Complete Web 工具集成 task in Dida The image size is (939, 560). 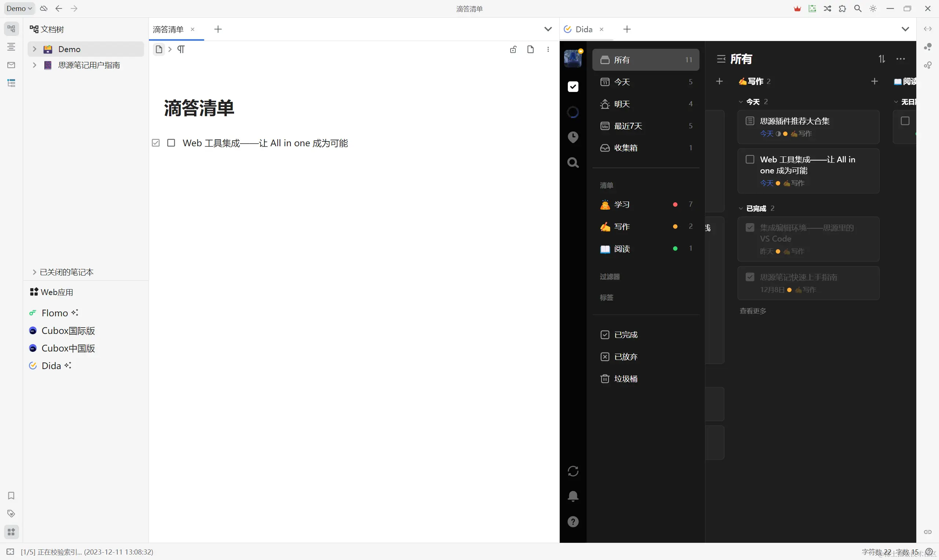pyautogui.click(x=750, y=159)
